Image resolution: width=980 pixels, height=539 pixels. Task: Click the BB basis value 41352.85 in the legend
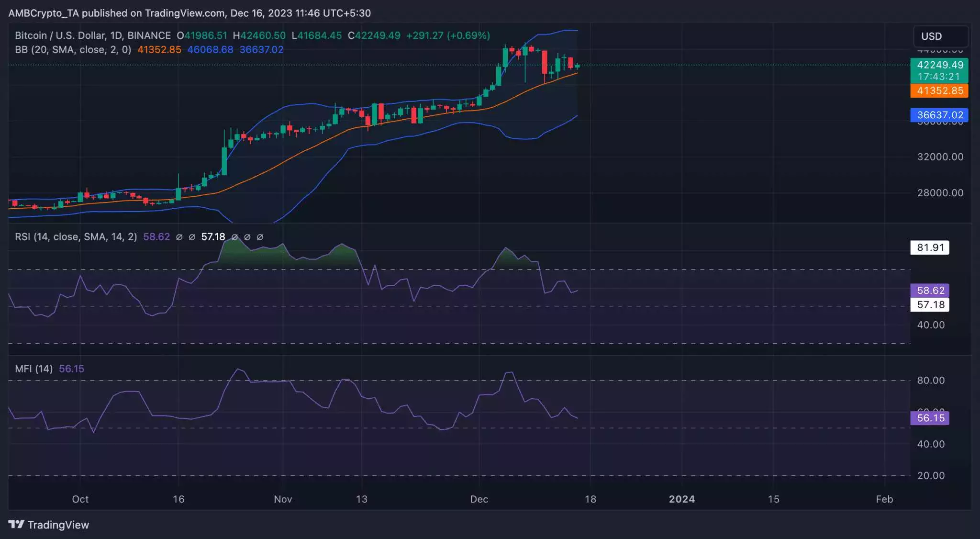[159, 50]
